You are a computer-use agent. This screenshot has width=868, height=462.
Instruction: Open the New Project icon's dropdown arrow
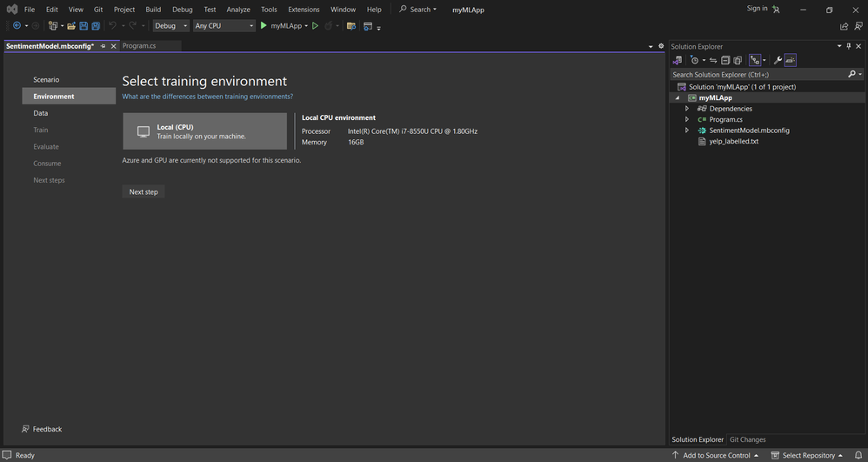tap(62, 26)
